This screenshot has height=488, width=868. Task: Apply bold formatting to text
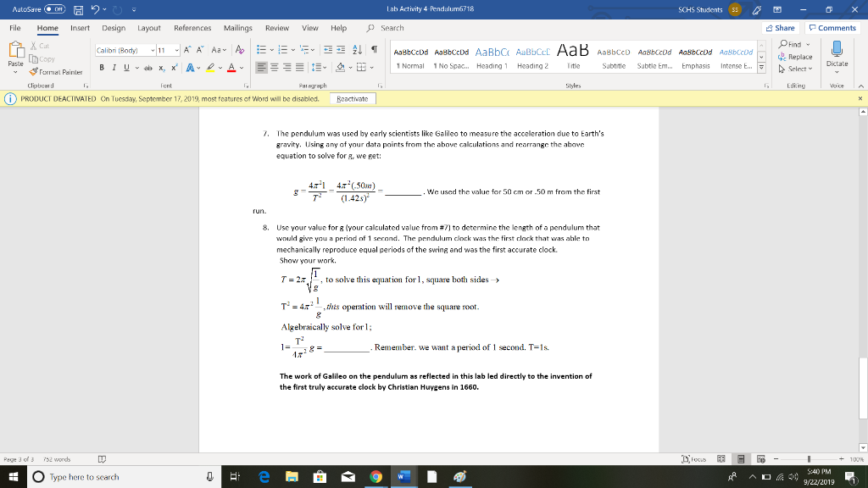coord(102,68)
